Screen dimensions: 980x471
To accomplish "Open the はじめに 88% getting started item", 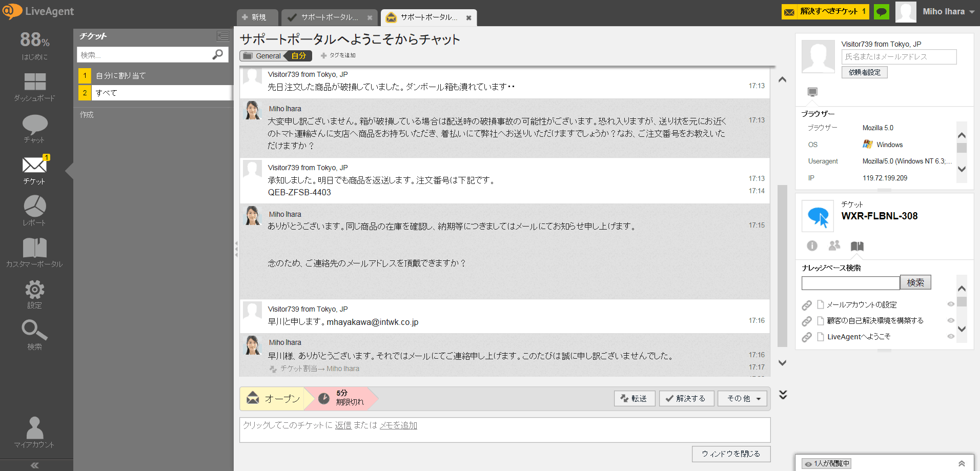I will (34, 45).
